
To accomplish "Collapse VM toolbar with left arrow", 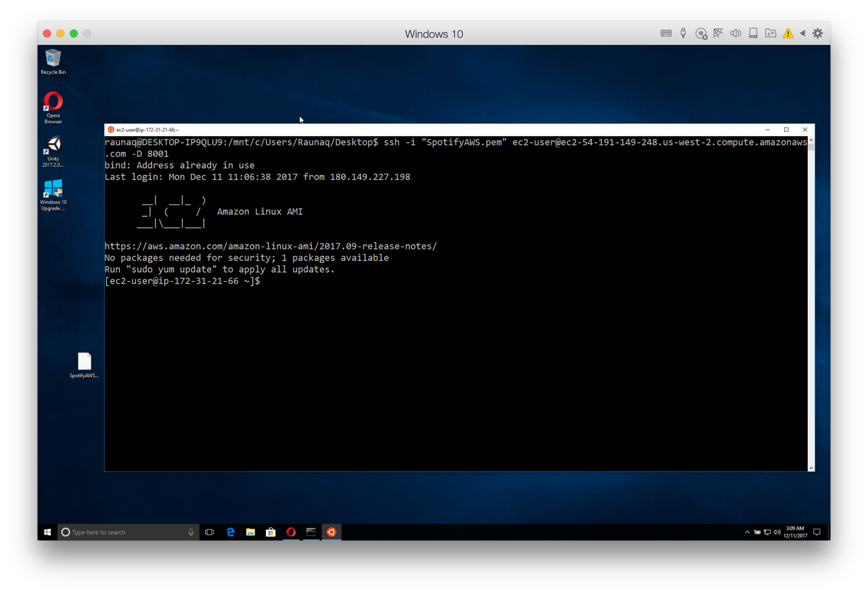I will click(x=802, y=34).
